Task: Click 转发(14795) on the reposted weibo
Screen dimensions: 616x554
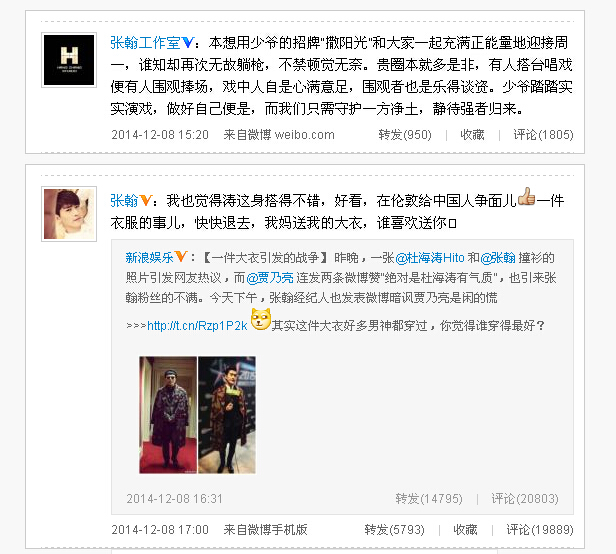Action: [x=429, y=499]
